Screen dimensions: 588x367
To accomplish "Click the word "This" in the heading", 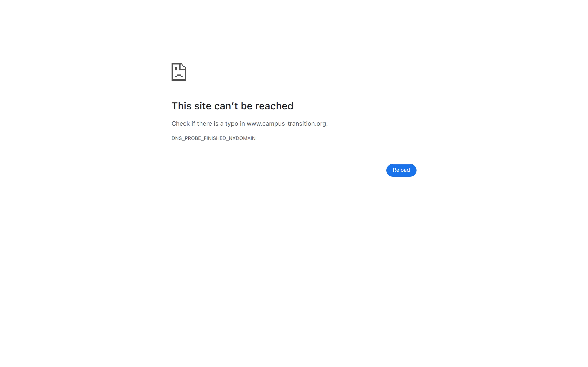I will click(x=182, y=106).
